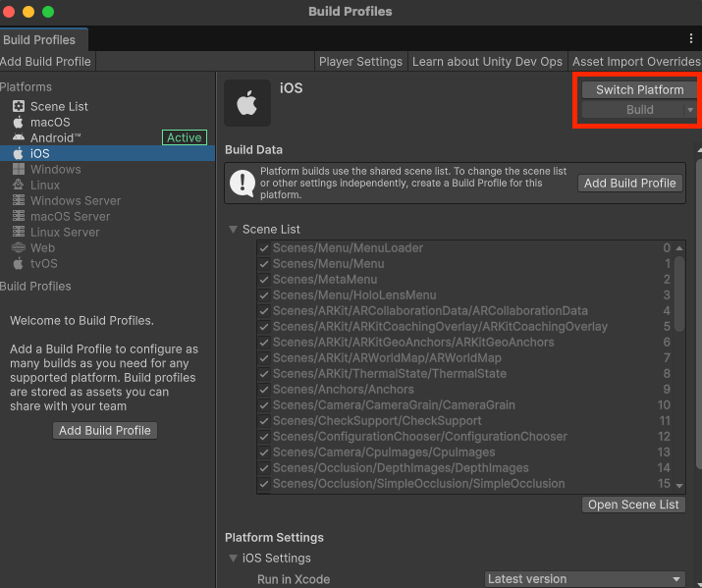Click the macOS Server rack icon

click(x=19, y=216)
